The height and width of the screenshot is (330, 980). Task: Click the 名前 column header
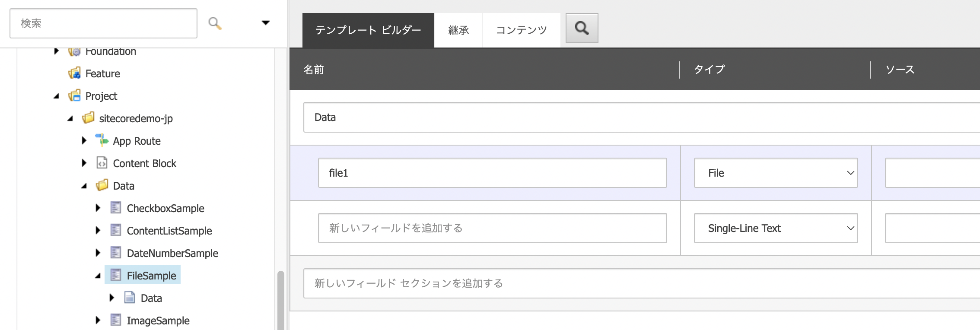tap(314, 70)
